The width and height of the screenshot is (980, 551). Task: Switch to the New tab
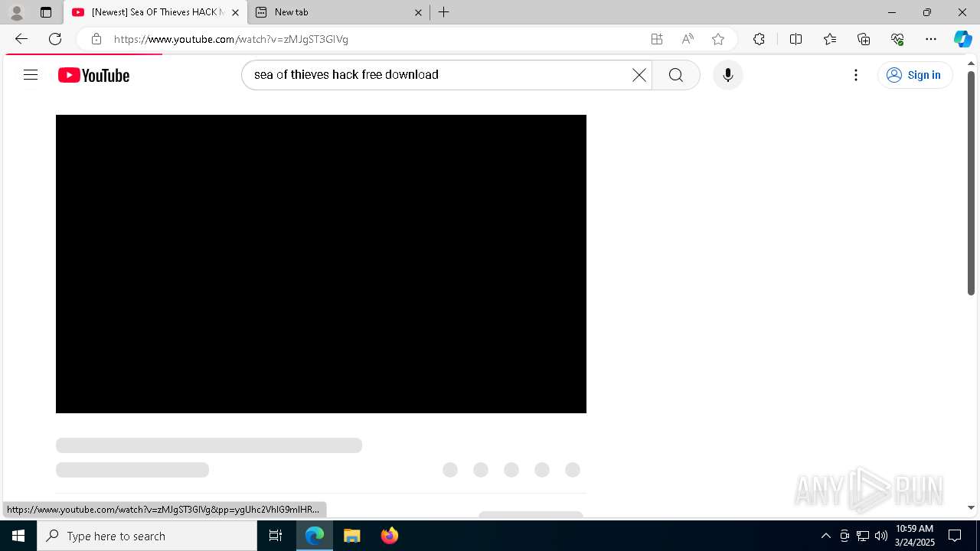coord(337,12)
